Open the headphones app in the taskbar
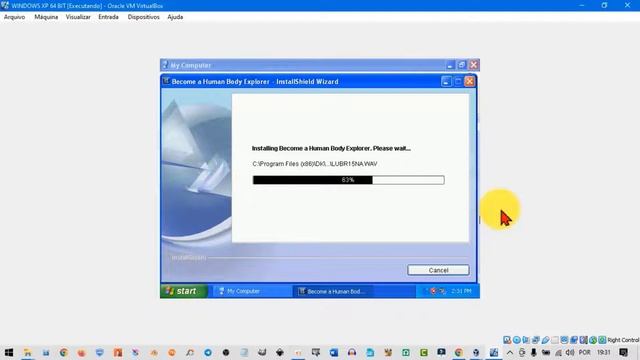640x360 pixels. click(x=351, y=352)
